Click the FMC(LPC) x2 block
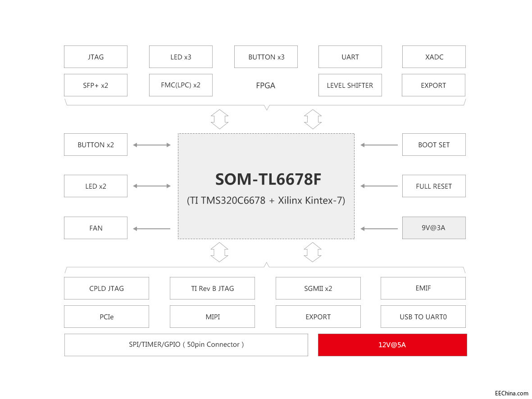This screenshot has height=399, width=532. tap(181, 85)
